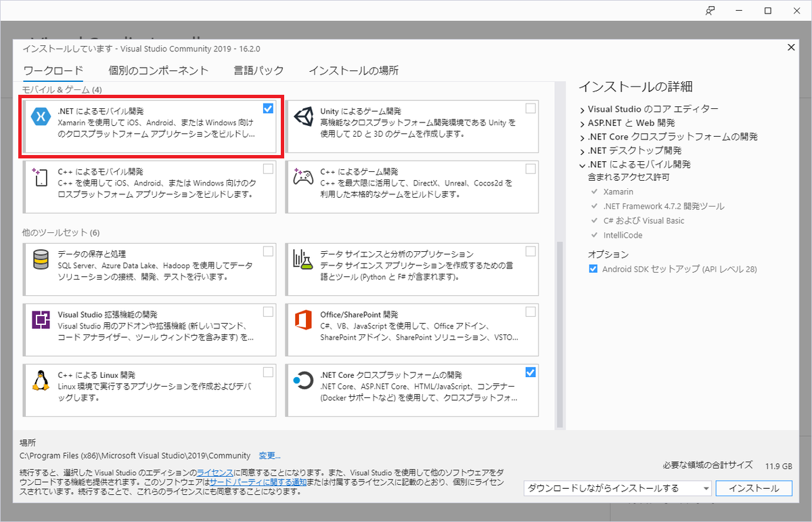Check Unity によるゲーム開発 workload

point(531,108)
